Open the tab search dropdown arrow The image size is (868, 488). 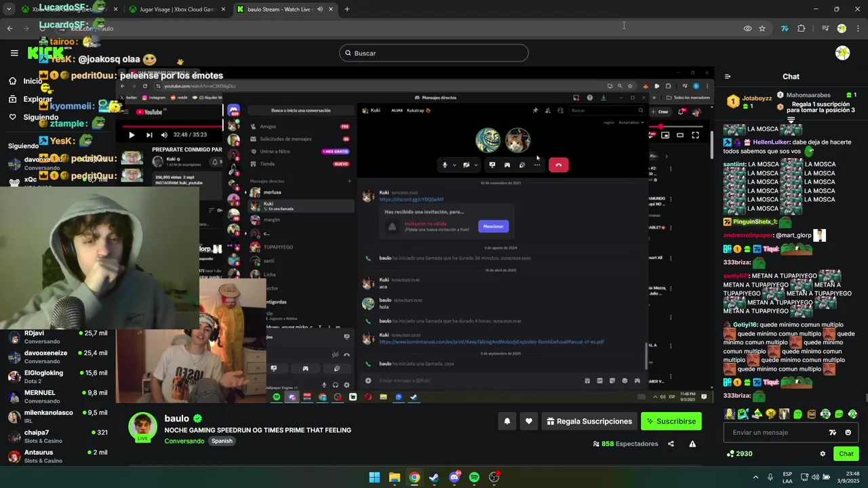pyautogui.click(x=8, y=9)
